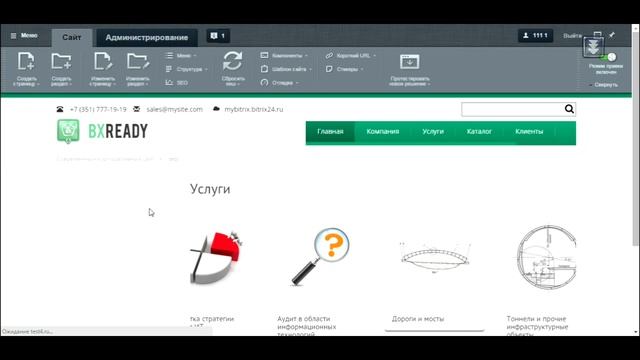Click the Услуги page heading

tap(210, 189)
